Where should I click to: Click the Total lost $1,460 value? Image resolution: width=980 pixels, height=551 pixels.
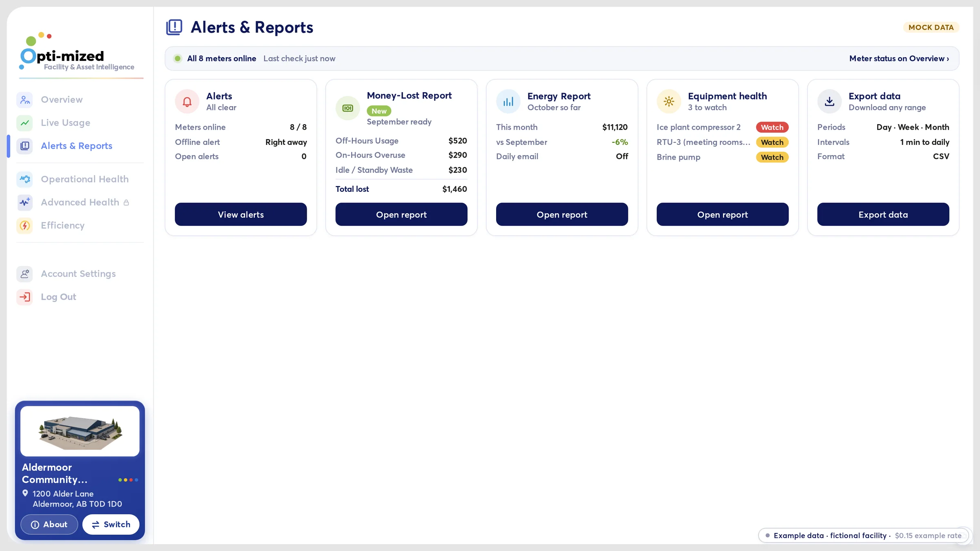tap(454, 189)
